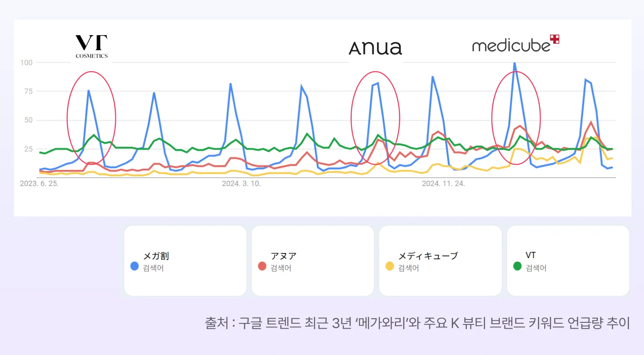
Task: Select the メディキューブ search term card
Action: coord(440,261)
